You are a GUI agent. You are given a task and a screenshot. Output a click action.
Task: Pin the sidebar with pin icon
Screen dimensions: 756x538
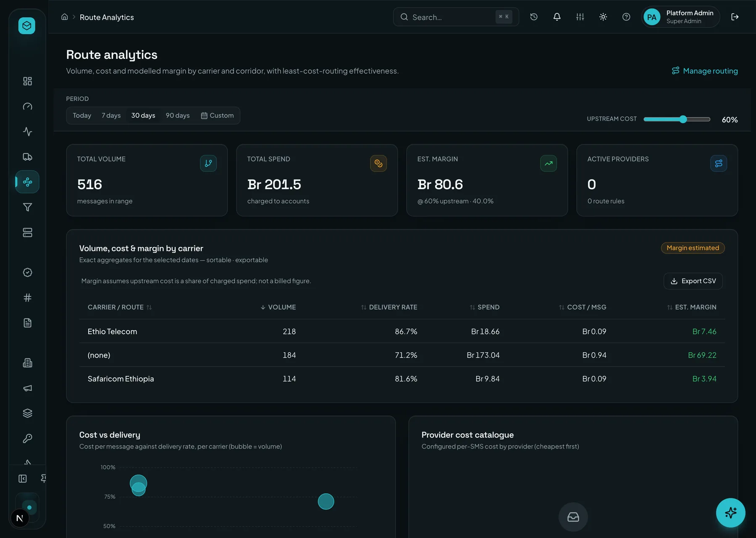tap(43, 478)
